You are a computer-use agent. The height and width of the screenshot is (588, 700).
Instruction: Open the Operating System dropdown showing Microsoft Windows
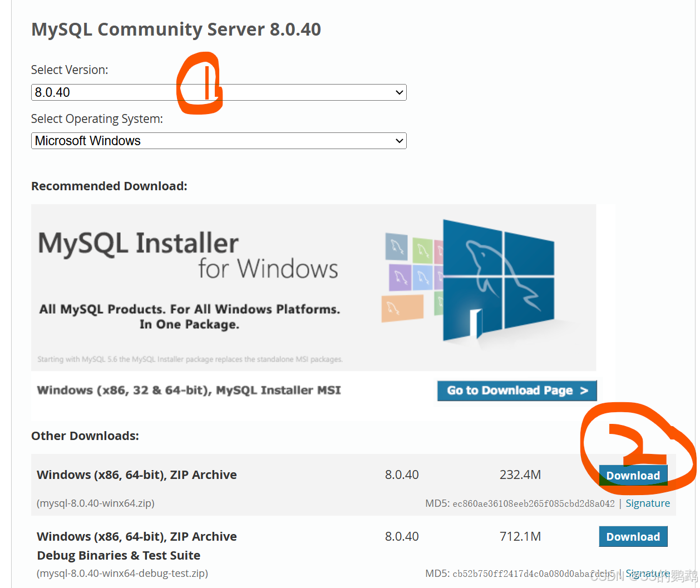[219, 141]
